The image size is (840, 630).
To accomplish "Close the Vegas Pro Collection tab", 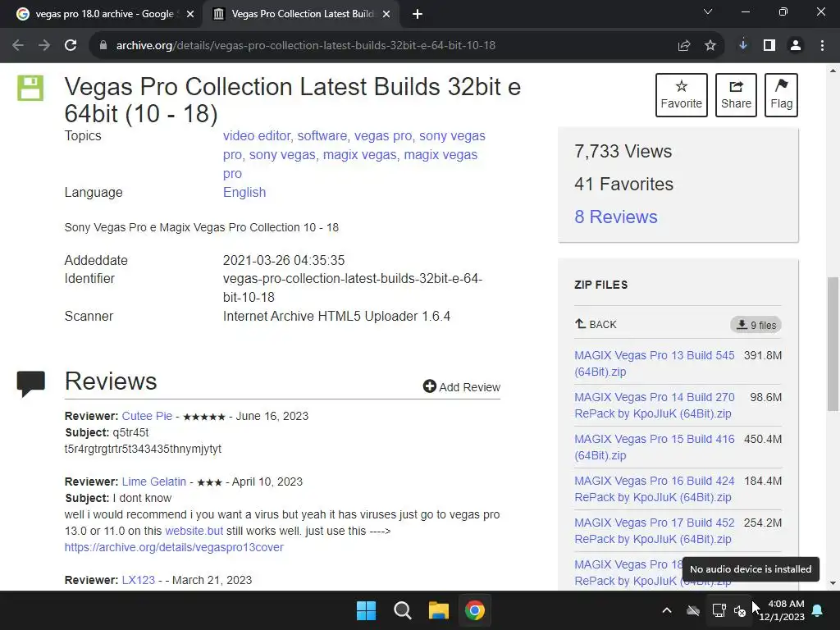I will (386, 15).
